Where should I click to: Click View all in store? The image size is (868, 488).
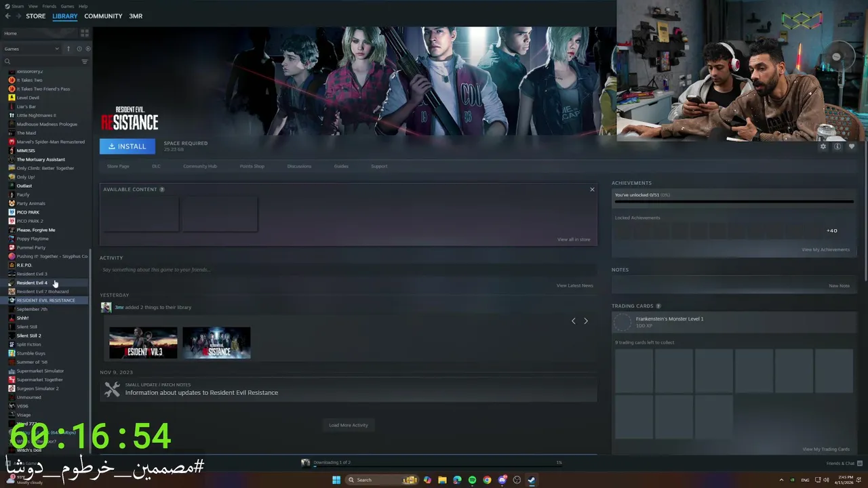pyautogui.click(x=574, y=239)
